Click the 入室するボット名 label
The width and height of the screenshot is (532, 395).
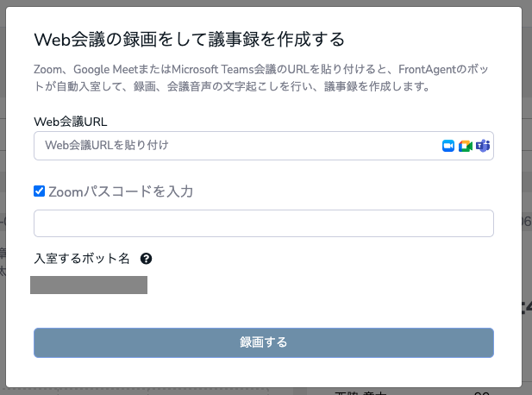click(82, 259)
